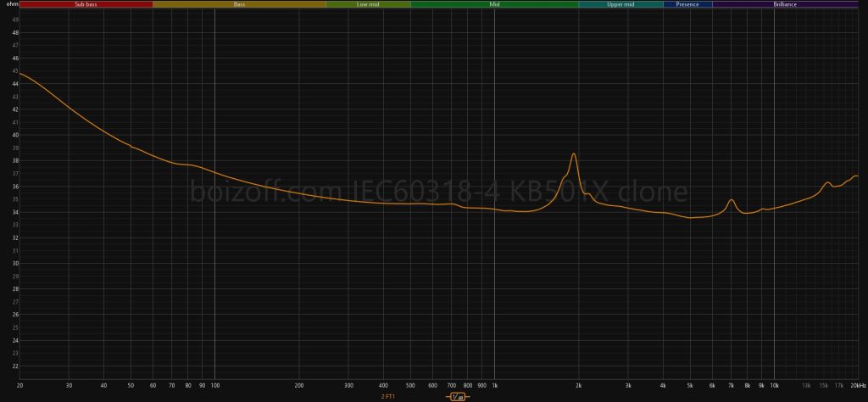Click the red Sub bass band
The height and width of the screenshot is (402, 868).
click(86, 4)
